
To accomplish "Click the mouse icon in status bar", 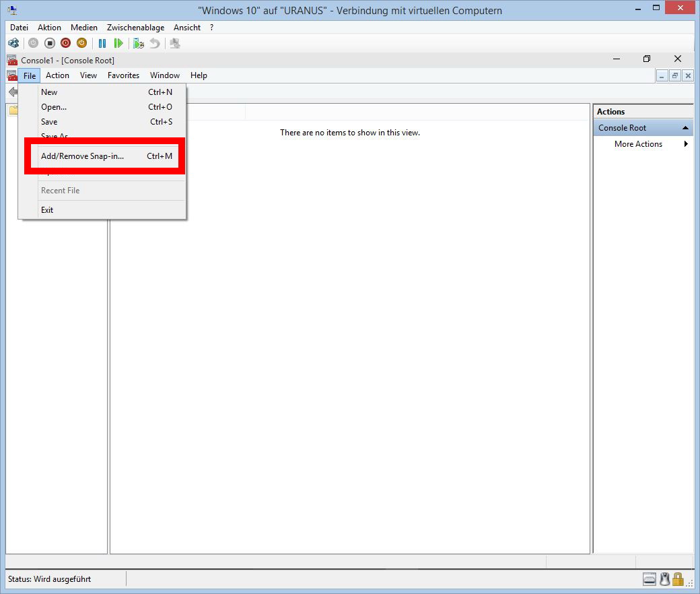I will (x=664, y=579).
